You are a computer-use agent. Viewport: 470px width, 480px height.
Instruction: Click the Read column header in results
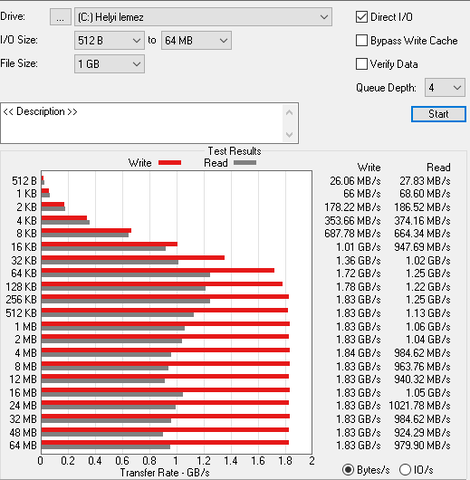[439, 167]
